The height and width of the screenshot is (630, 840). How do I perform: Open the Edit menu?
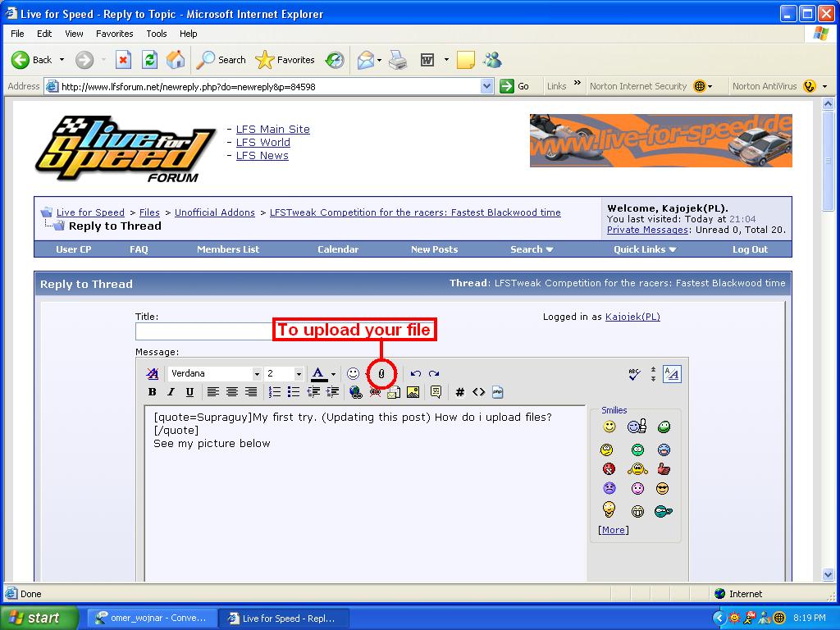[x=44, y=33]
